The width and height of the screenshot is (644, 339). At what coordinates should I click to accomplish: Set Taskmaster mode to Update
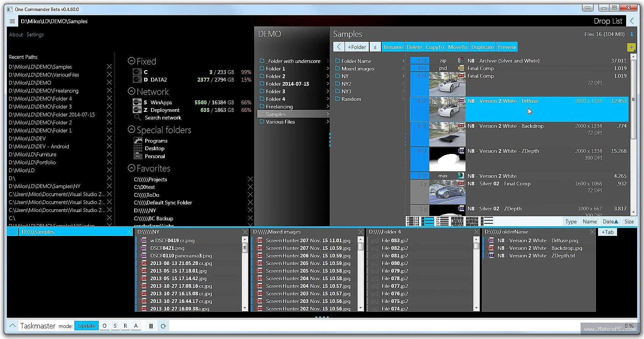[x=87, y=326]
